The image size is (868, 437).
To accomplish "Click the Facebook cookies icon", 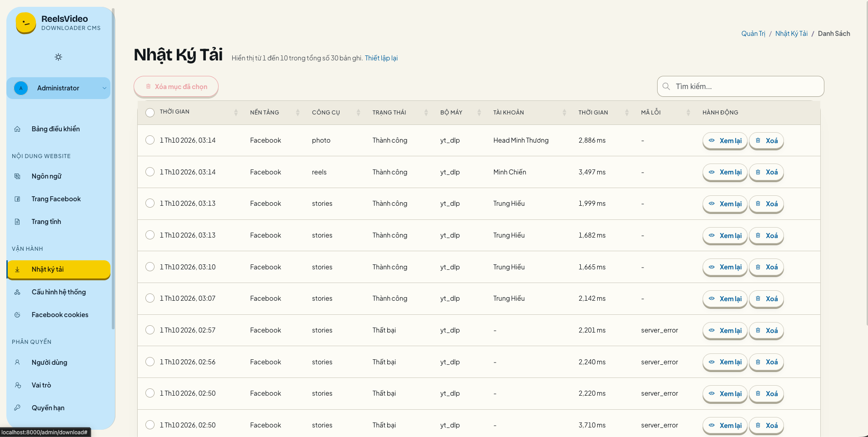I will (x=17, y=315).
